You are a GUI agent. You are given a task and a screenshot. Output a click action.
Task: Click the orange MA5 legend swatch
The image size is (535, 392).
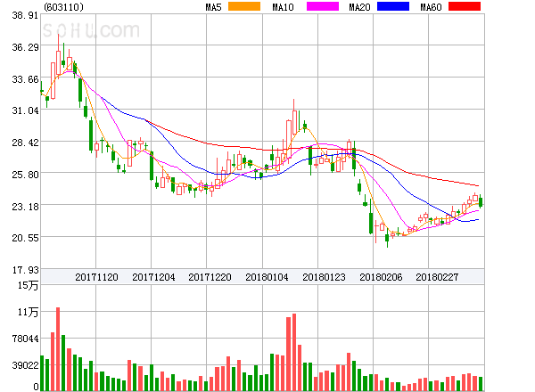[244, 6]
